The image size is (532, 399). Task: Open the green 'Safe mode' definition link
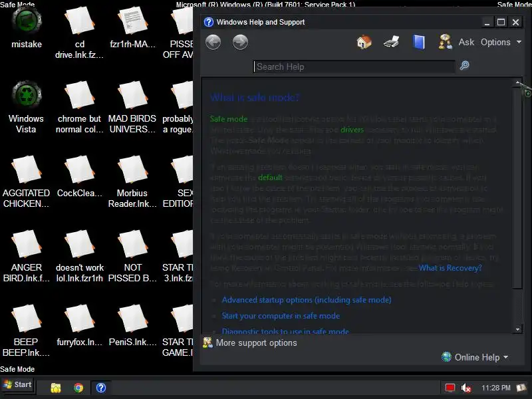pyautogui.click(x=229, y=119)
